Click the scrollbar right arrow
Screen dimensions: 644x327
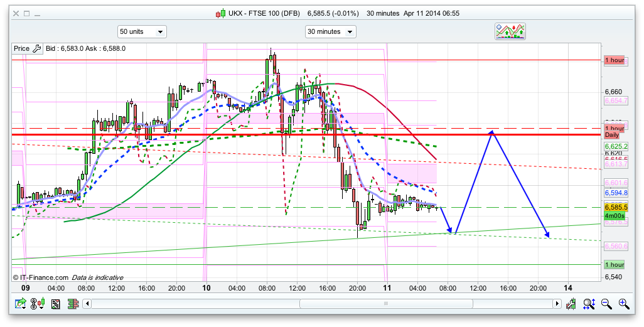tap(556, 304)
